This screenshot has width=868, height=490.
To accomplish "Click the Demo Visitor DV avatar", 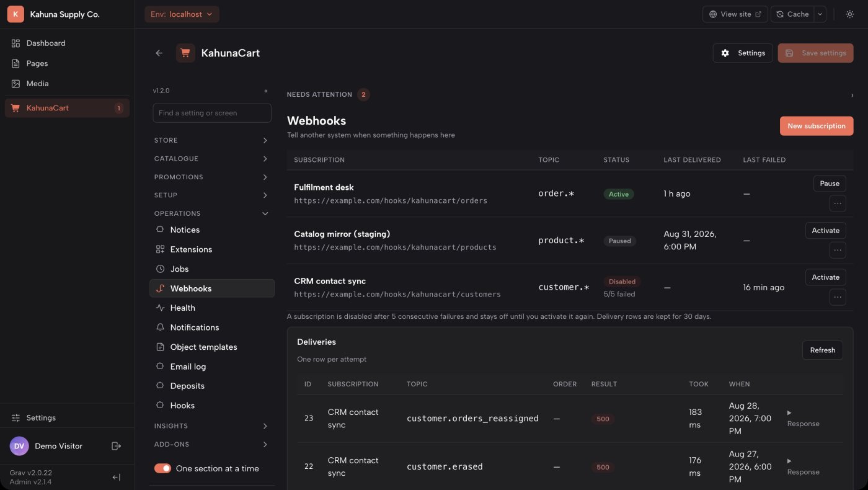I will (19, 446).
